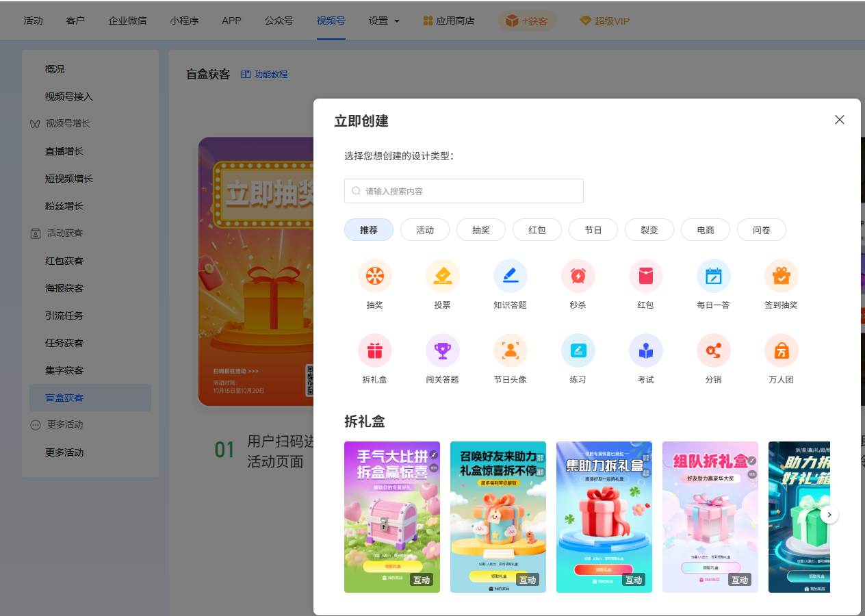Show next templates with carousel arrow
The image size is (865, 616).
(829, 514)
